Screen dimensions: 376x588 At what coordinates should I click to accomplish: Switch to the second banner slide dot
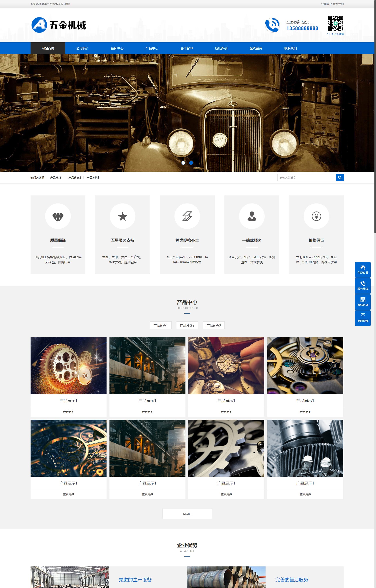click(x=191, y=163)
